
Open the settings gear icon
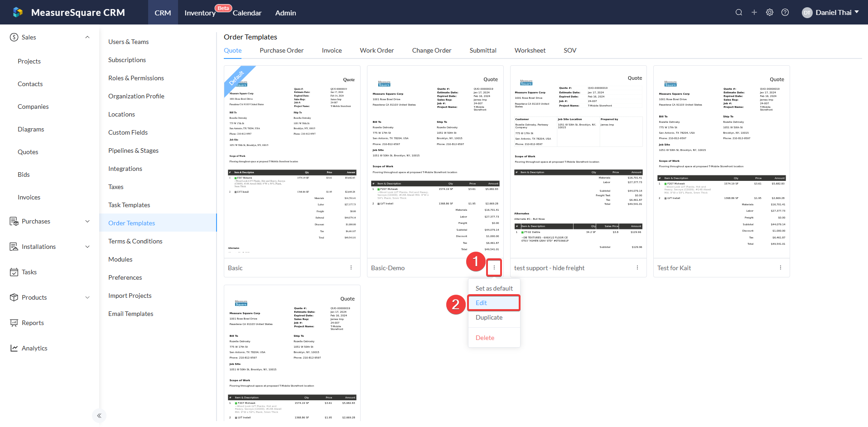tap(770, 12)
